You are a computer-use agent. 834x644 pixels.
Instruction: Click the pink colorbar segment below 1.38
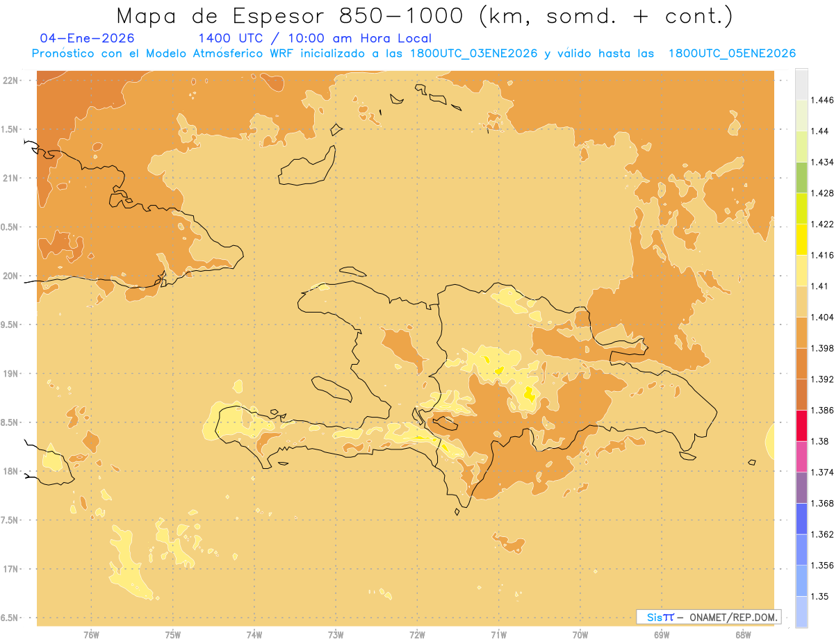(801, 457)
